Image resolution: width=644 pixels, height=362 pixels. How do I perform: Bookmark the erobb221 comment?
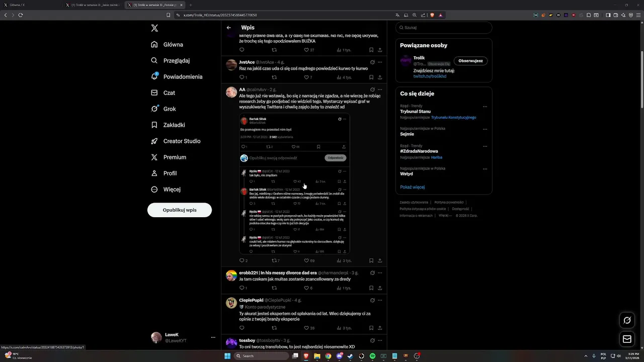pyautogui.click(x=371, y=288)
